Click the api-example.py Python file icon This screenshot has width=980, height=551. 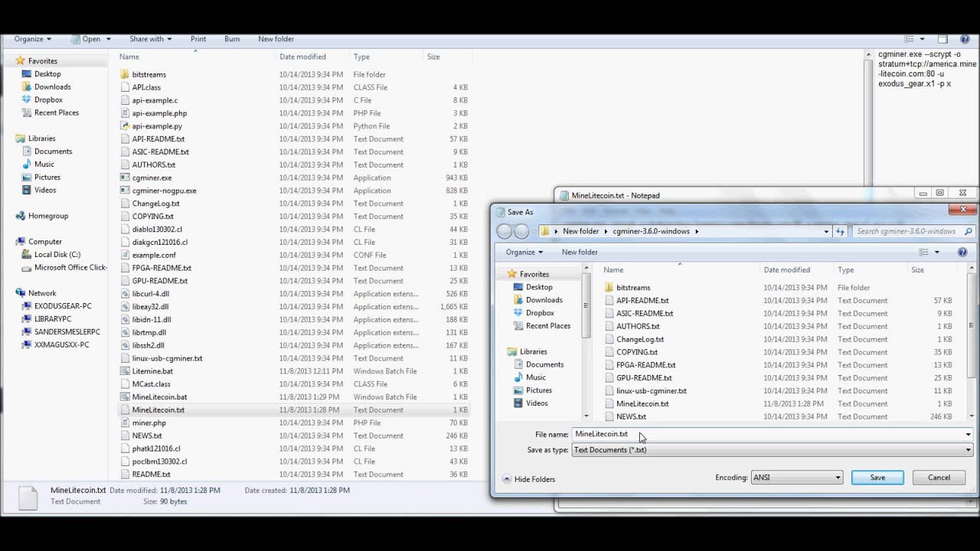(125, 126)
